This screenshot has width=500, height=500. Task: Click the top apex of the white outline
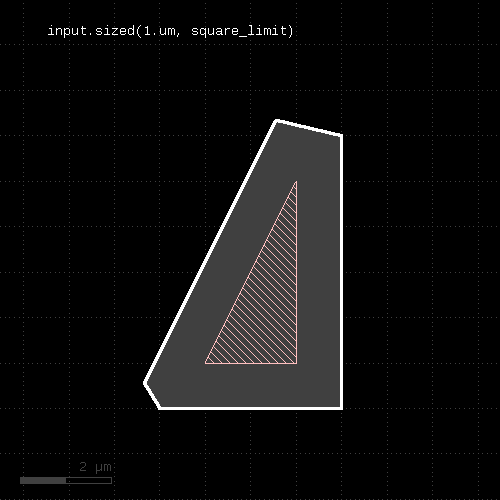[276, 121]
